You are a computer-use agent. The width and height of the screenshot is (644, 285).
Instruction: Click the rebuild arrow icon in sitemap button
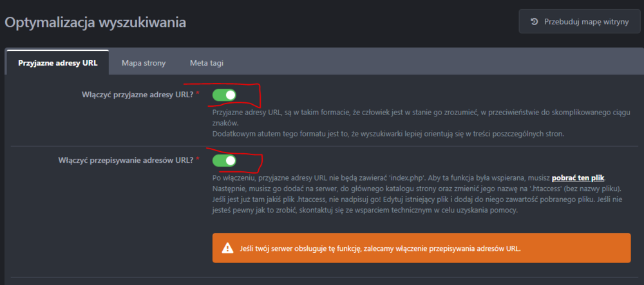click(535, 22)
